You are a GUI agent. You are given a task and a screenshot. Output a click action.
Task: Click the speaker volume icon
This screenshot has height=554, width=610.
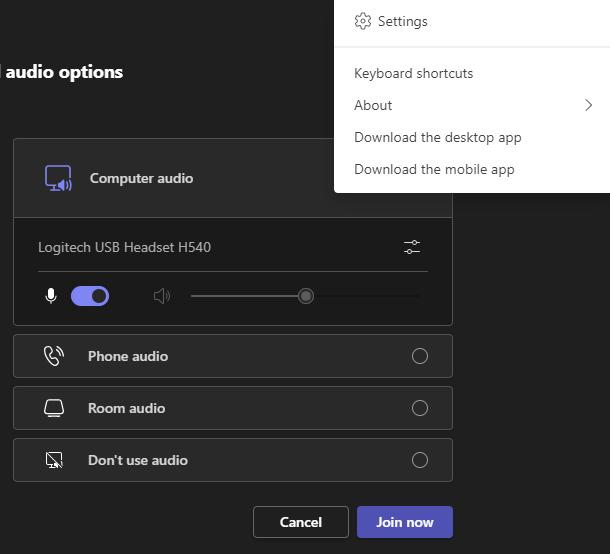click(162, 296)
